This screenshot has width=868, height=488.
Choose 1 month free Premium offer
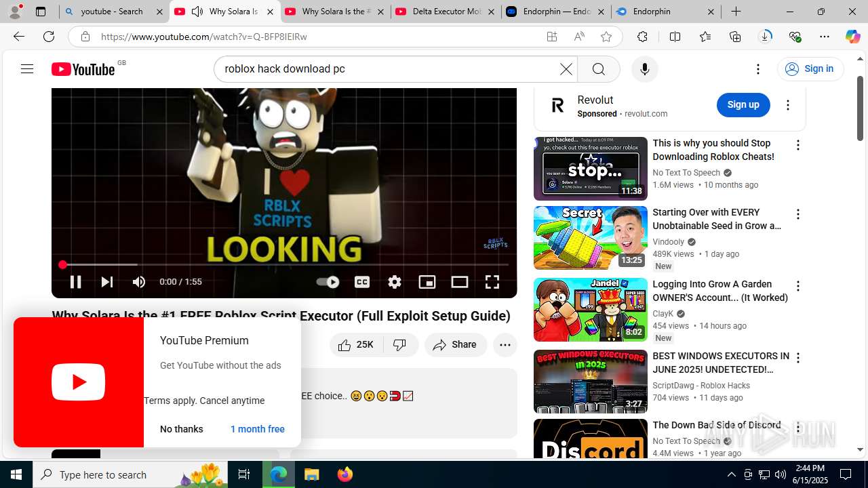[x=258, y=429]
